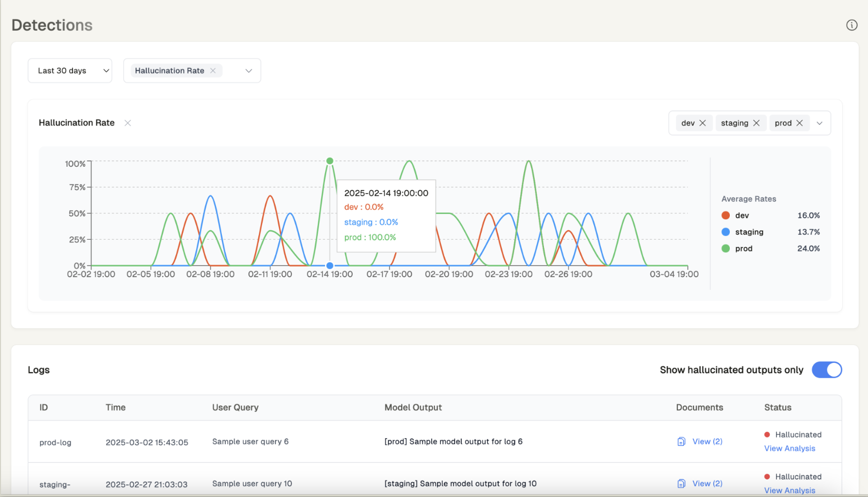Click the ID column header

(x=44, y=408)
